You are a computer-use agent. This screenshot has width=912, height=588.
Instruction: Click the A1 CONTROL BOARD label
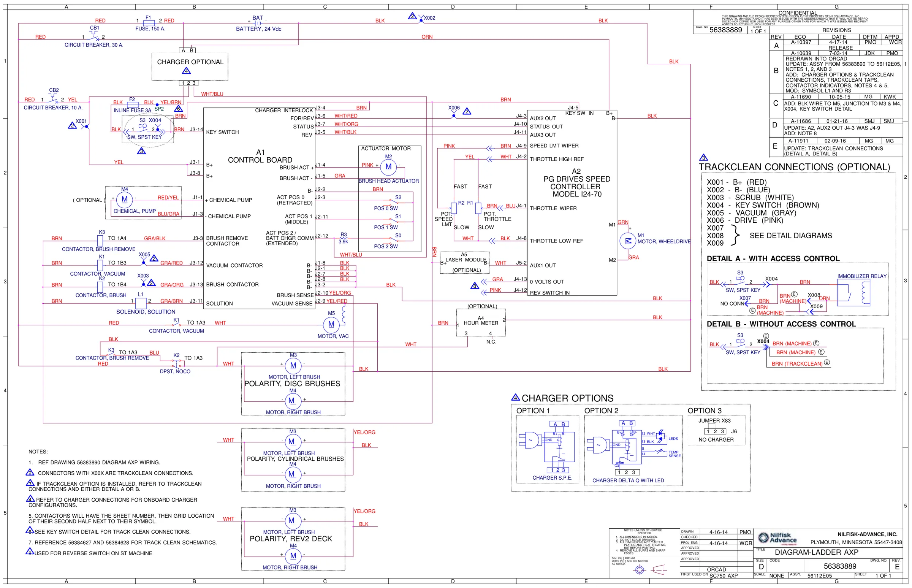pyautogui.click(x=260, y=156)
